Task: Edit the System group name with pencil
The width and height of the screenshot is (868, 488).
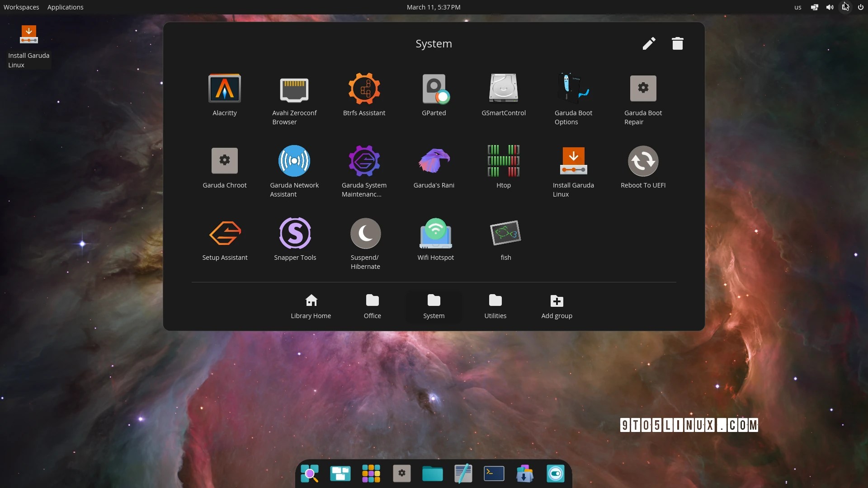Action: coord(649,43)
